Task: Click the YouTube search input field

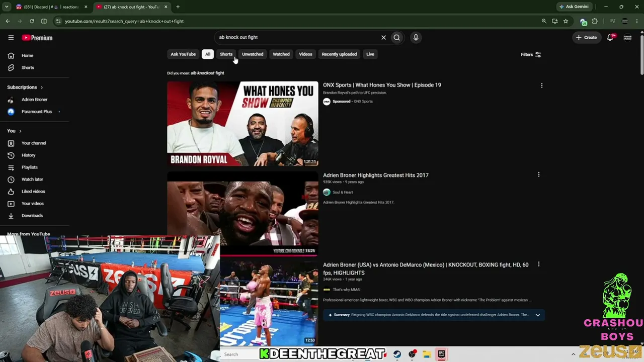Action: [298, 37]
